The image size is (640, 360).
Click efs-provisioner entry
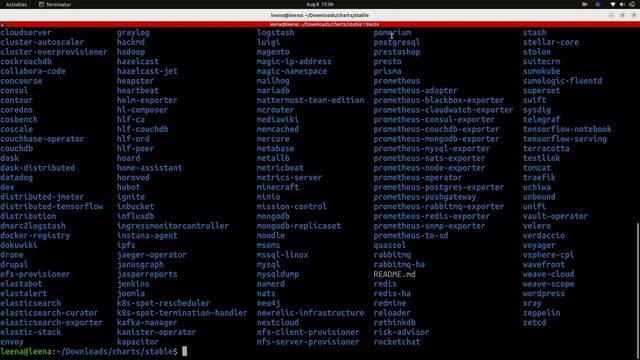[x=35, y=274]
